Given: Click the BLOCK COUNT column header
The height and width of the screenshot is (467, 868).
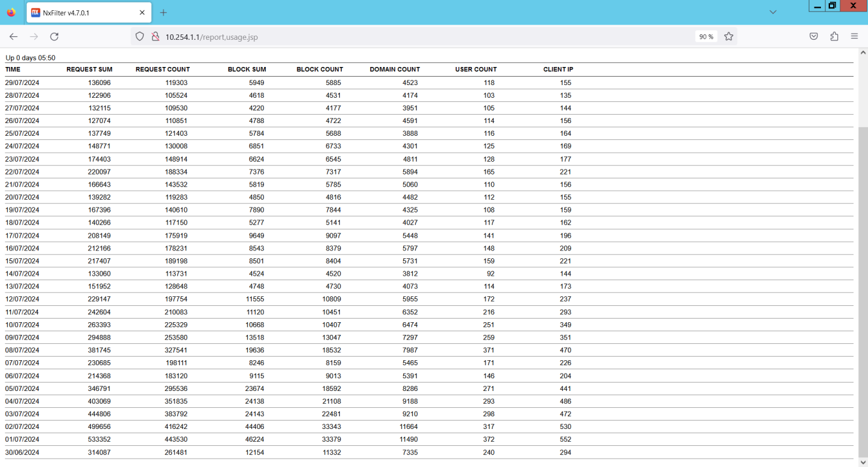Looking at the screenshot, I should (319, 69).
